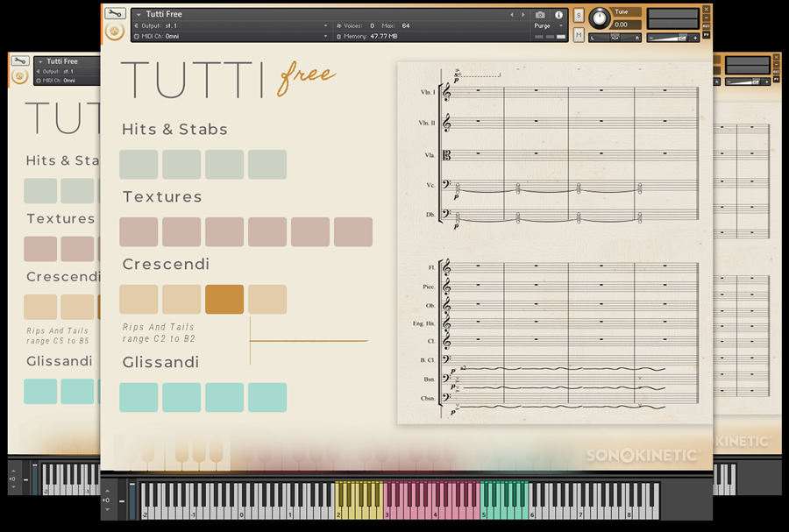Minimize the instrument header view
789x532 pixels.
pos(707,18)
